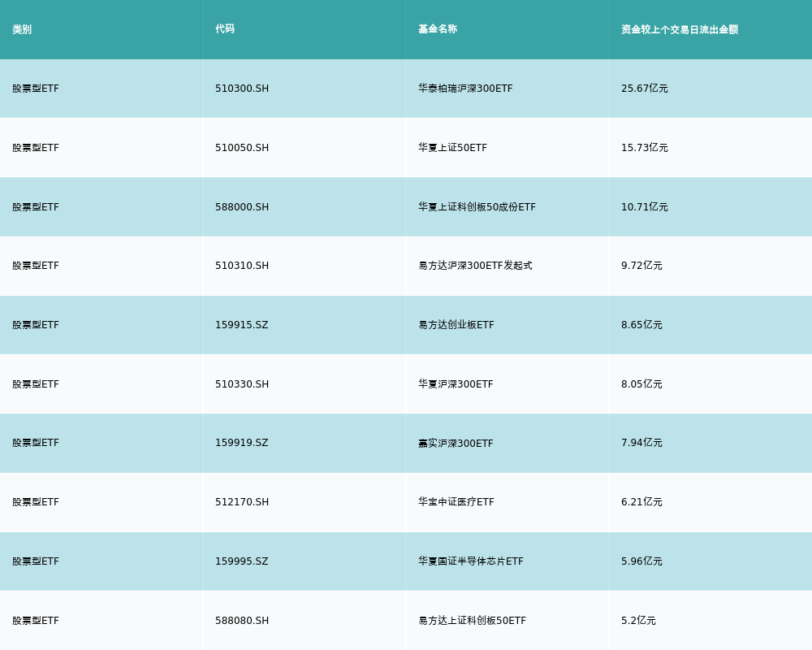Click 股票型ETF in the 512170.SH row

pos(36,502)
